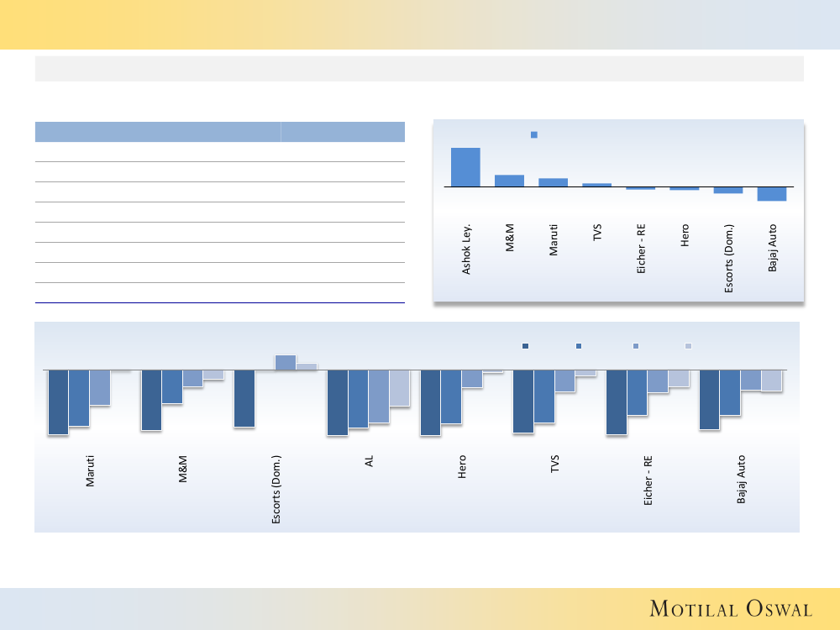This screenshot has width=840, height=630.
Task: Select the last lightest legend swatch in bottom chart
Action: point(688,346)
